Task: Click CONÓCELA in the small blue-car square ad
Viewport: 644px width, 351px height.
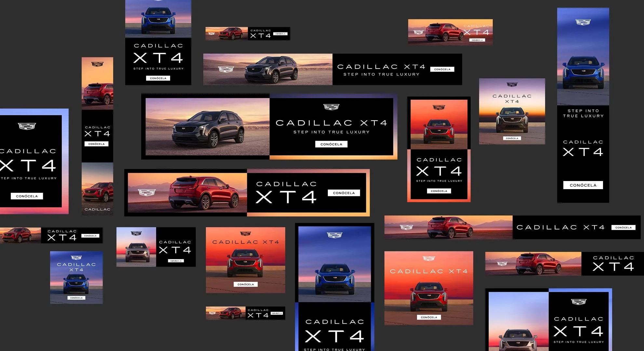Action: point(76,298)
